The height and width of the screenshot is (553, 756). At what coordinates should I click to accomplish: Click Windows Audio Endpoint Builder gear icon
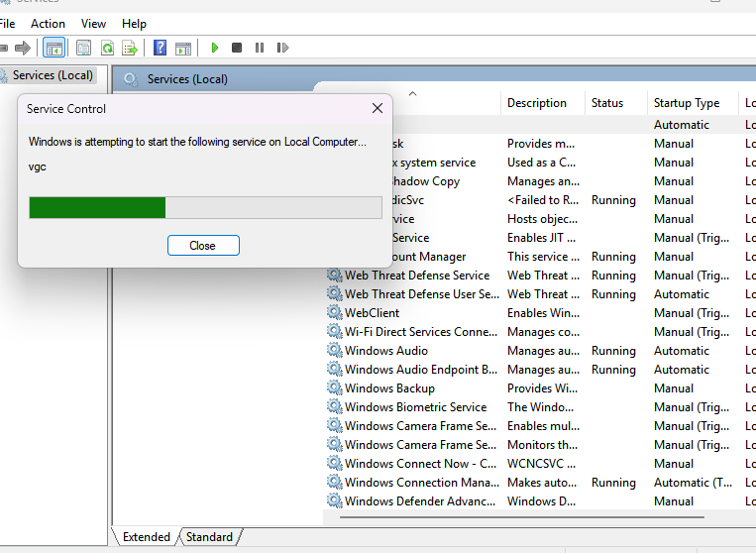[334, 369]
